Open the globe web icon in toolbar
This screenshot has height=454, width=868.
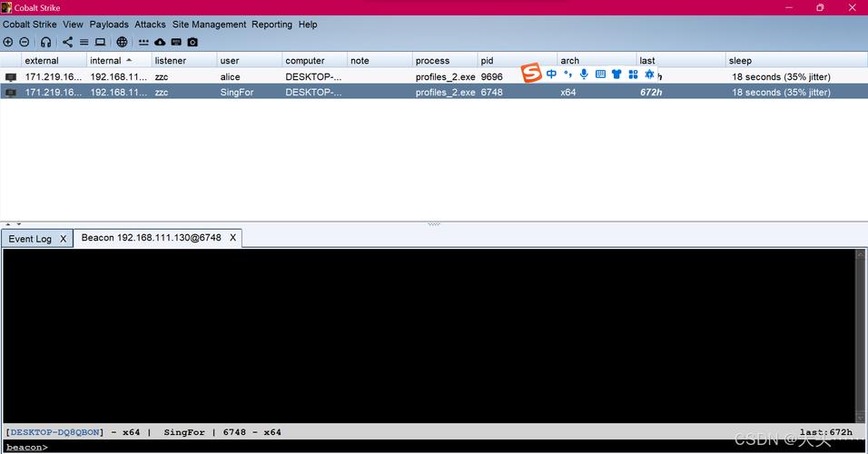click(122, 42)
